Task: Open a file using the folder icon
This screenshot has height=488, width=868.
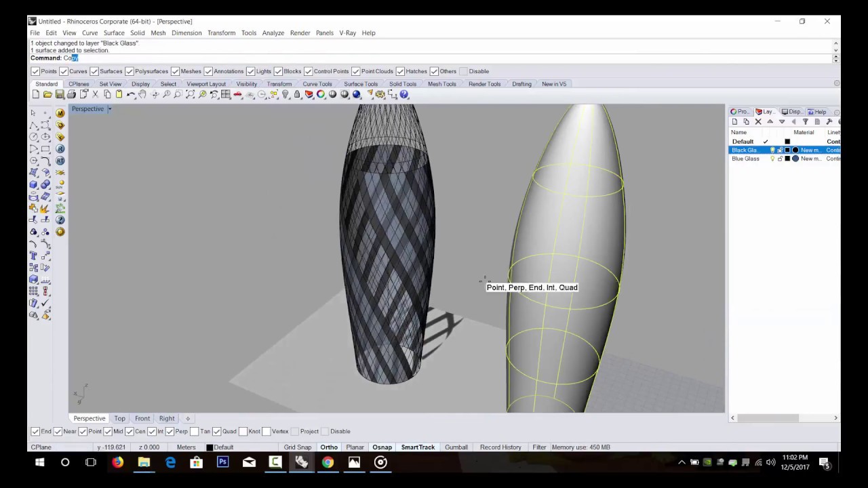Action: pos(48,95)
